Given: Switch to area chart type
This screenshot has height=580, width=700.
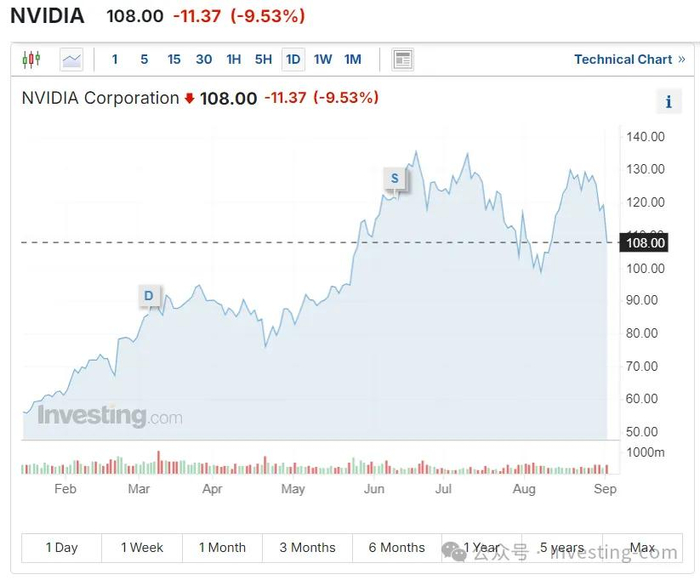Looking at the screenshot, I should coord(72,60).
